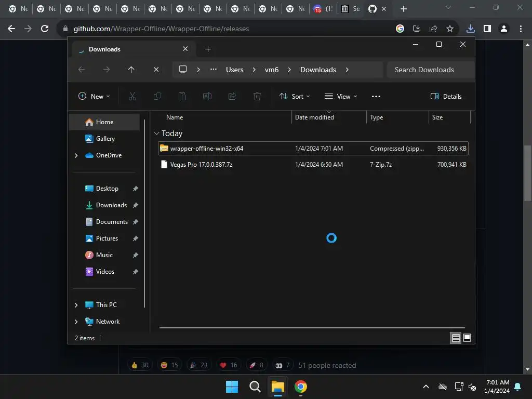Image resolution: width=532 pixels, height=399 pixels.
Task: Open OneDrive in navigation pane
Action: (x=108, y=155)
